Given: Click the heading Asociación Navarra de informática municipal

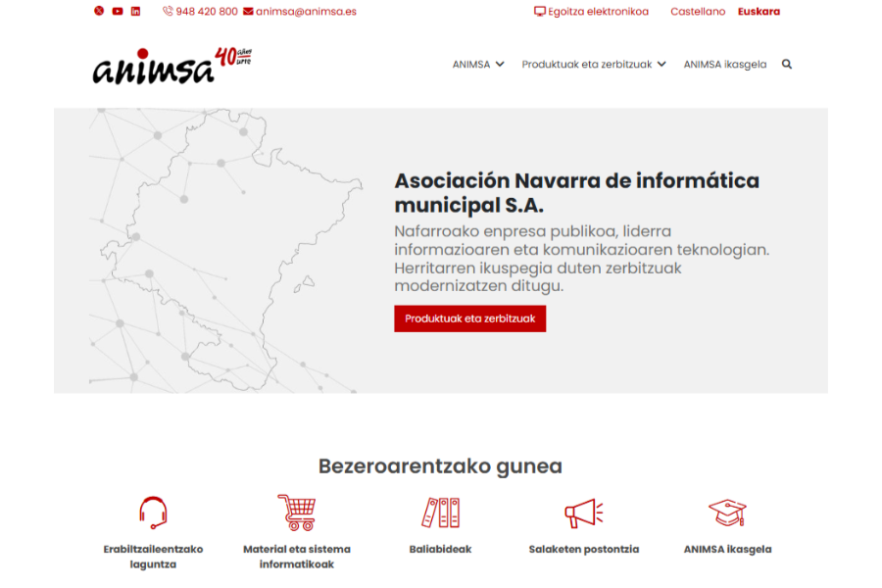Looking at the screenshot, I should [576, 193].
